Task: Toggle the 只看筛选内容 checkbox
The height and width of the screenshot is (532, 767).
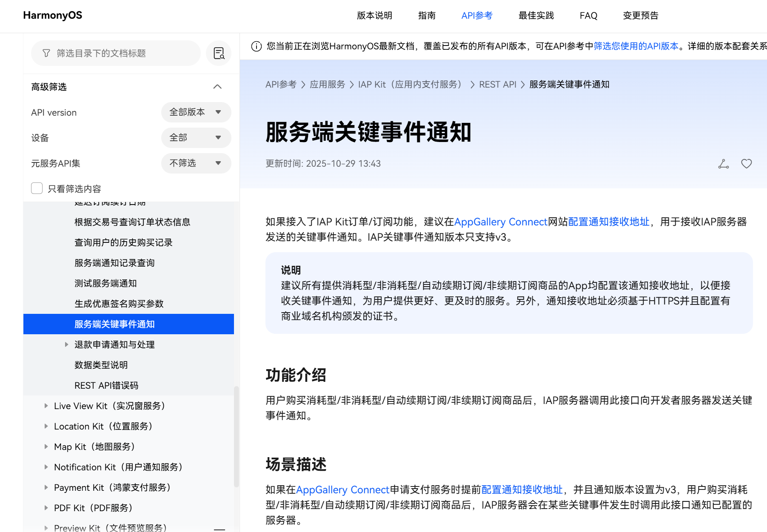Action: [37, 188]
